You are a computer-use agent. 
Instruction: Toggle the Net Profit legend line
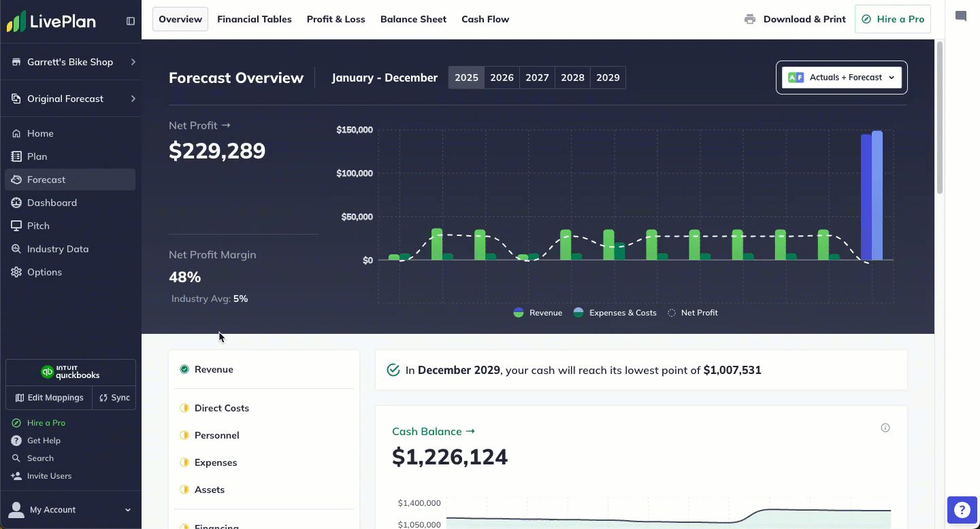[x=693, y=313]
